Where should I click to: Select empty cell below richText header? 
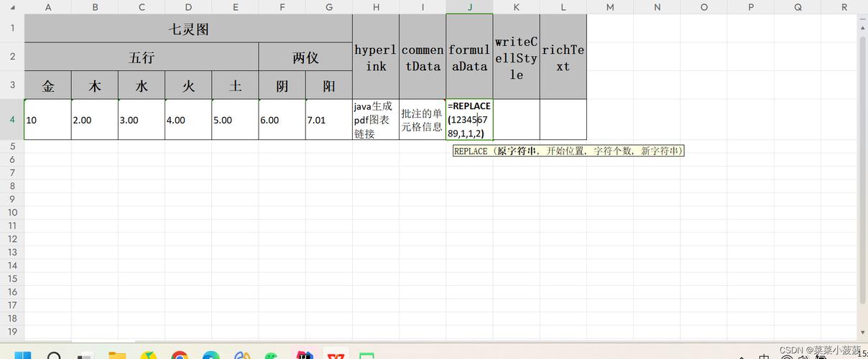click(x=563, y=119)
